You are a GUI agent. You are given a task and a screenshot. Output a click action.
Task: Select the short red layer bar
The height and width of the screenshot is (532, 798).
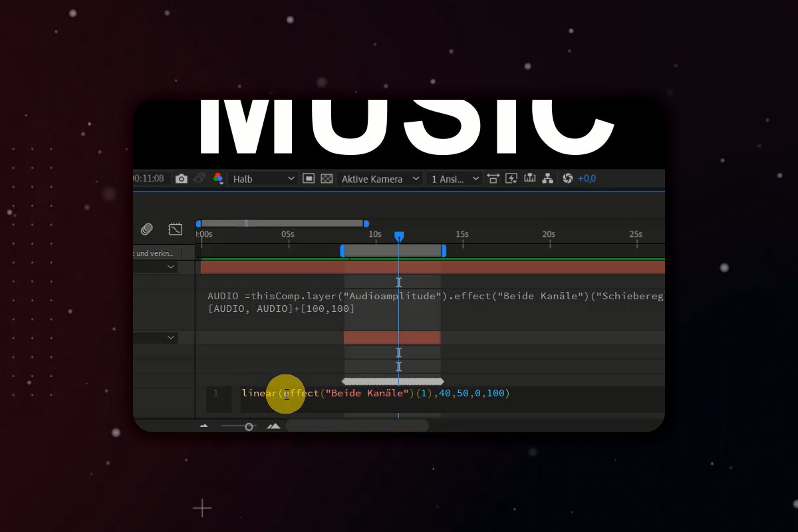point(392,338)
